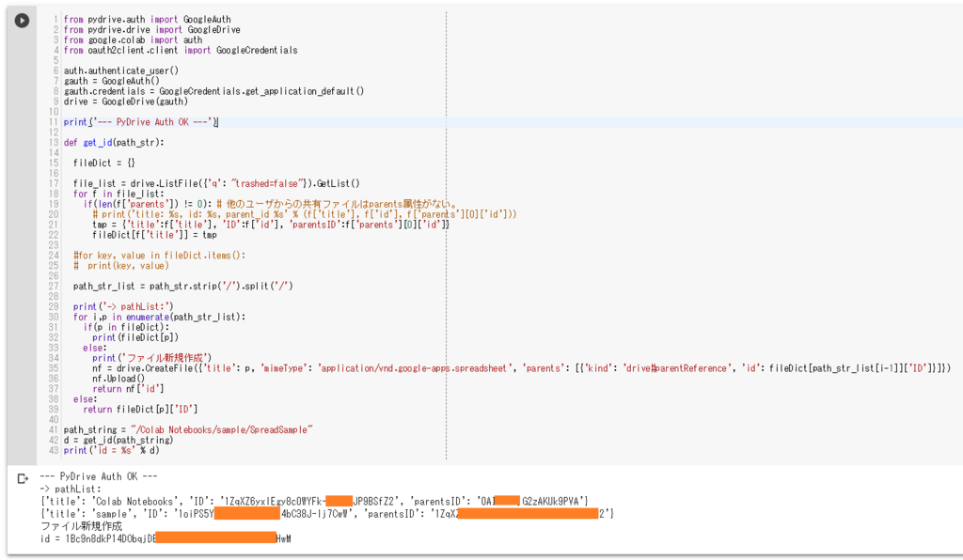Image resolution: width=963 pixels, height=560 pixels.
Task: Click the oauth2client GoogleCredentials import line
Action: [x=181, y=51]
